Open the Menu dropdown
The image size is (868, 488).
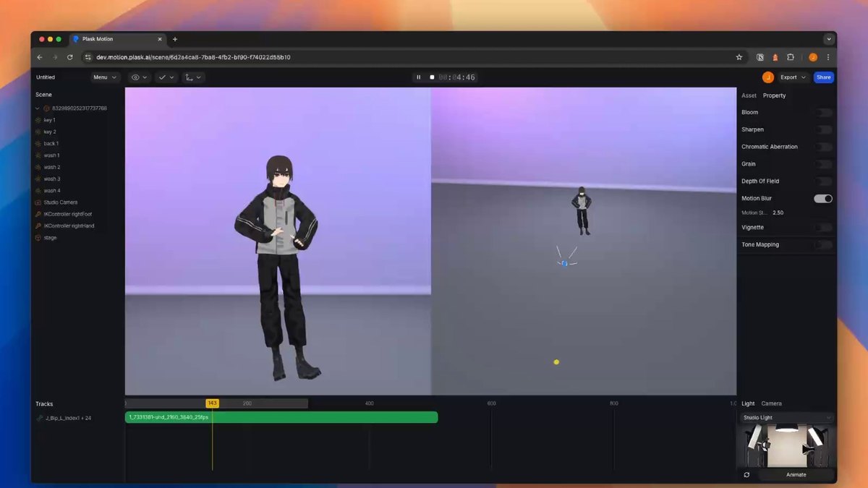coord(105,77)
